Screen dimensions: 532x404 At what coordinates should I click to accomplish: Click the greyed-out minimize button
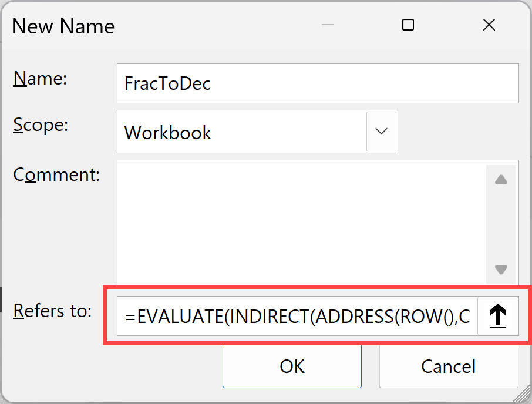(327, 25)
